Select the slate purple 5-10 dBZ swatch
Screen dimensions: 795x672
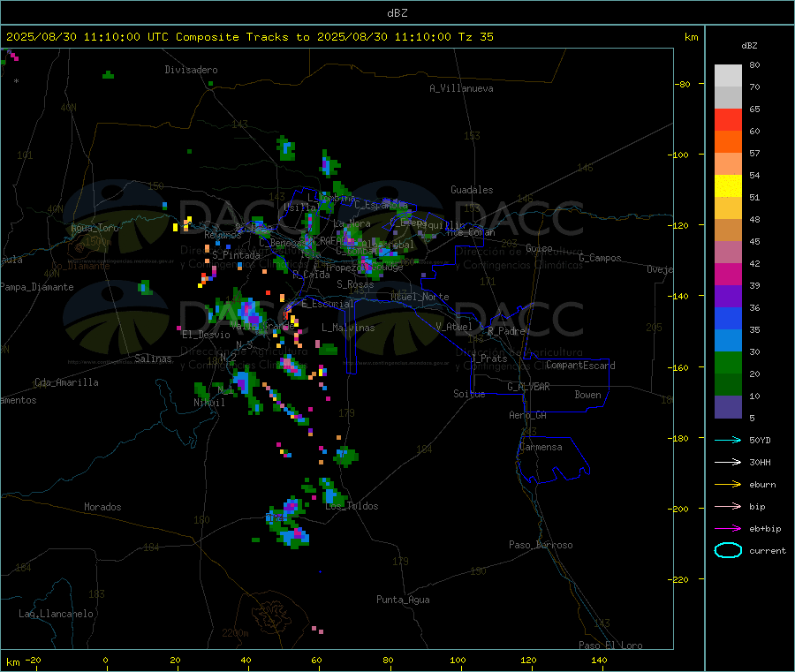pyautogui.click(x=728, y=407)
